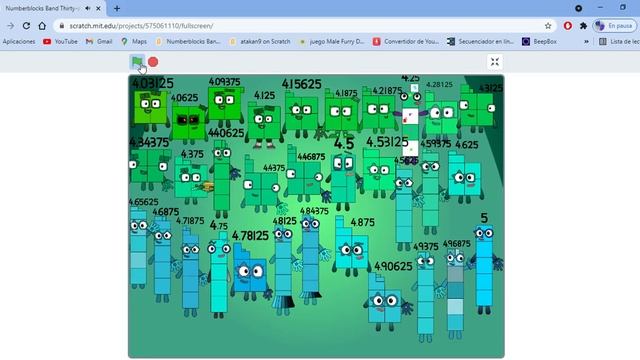Viewport: 640px width, 360px height.
Task: Click the character labeled 4.3125
Action: [x=476, y=109]
